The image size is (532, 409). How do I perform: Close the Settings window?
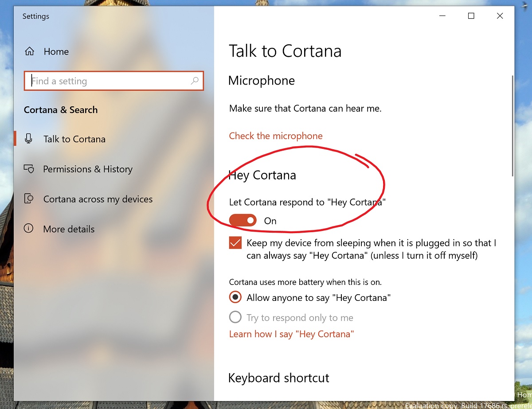pyautogui.click(x=500, y=16)
